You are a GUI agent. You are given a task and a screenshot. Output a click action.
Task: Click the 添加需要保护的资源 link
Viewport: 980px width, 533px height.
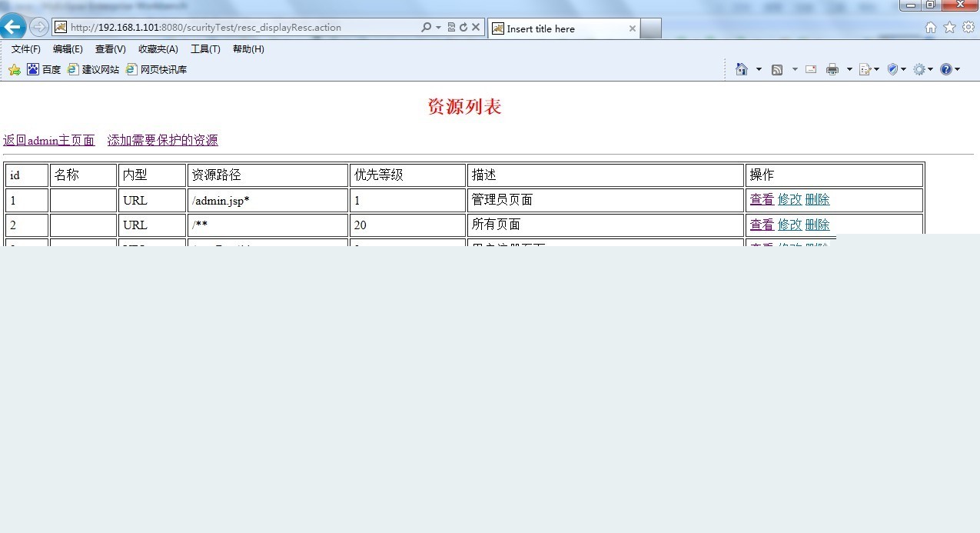pos(161,140)
